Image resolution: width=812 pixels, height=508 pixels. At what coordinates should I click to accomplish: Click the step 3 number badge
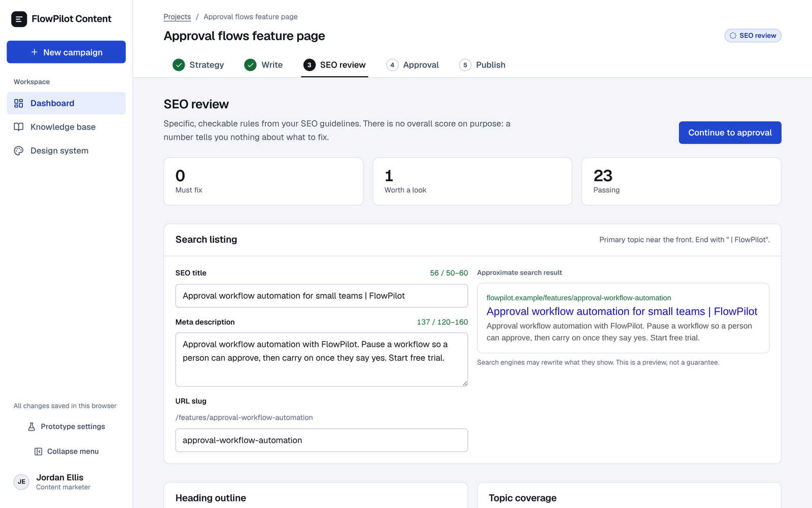[309, 65]
